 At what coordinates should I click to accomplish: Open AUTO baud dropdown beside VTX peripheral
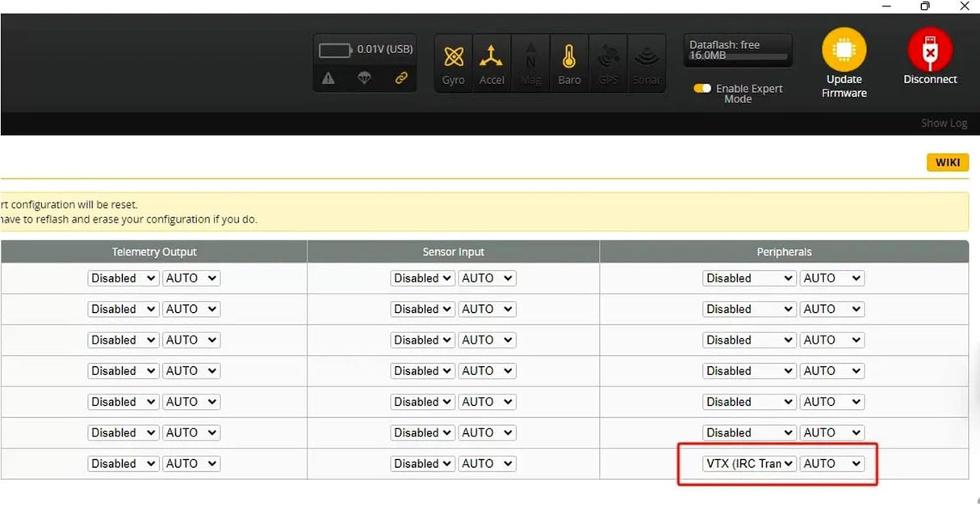[831, 464]
